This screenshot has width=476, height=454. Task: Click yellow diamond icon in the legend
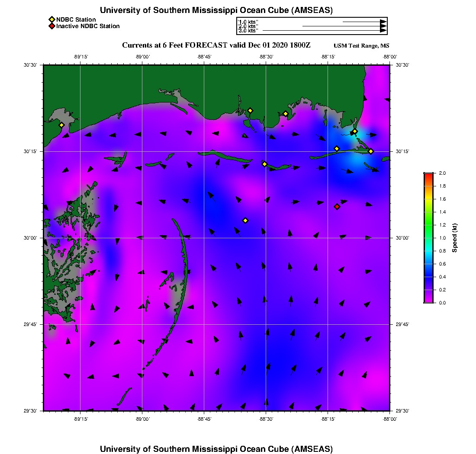[51, 19]
